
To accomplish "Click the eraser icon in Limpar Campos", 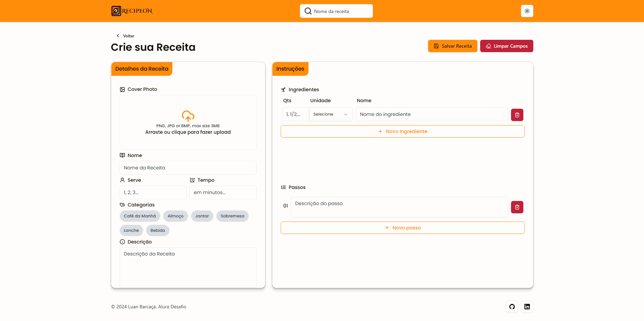I will coord(488,46).
